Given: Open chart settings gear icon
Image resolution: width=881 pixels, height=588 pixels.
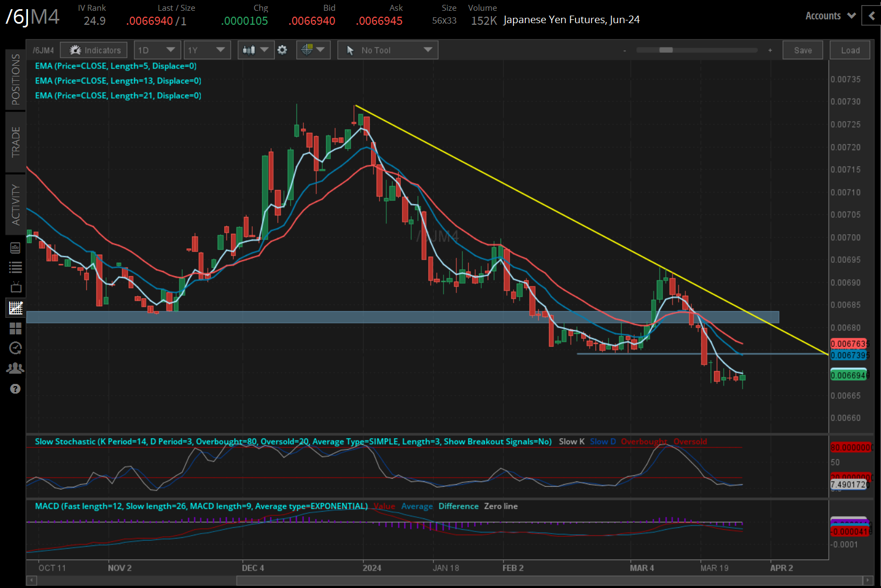Looking at the screenshot, I should tap(282, 50).
